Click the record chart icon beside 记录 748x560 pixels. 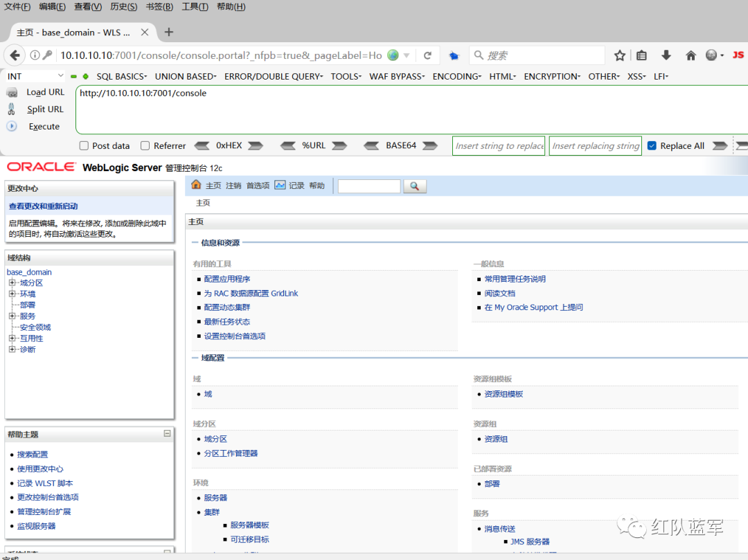pyautogui.click(x=280, y=185)
